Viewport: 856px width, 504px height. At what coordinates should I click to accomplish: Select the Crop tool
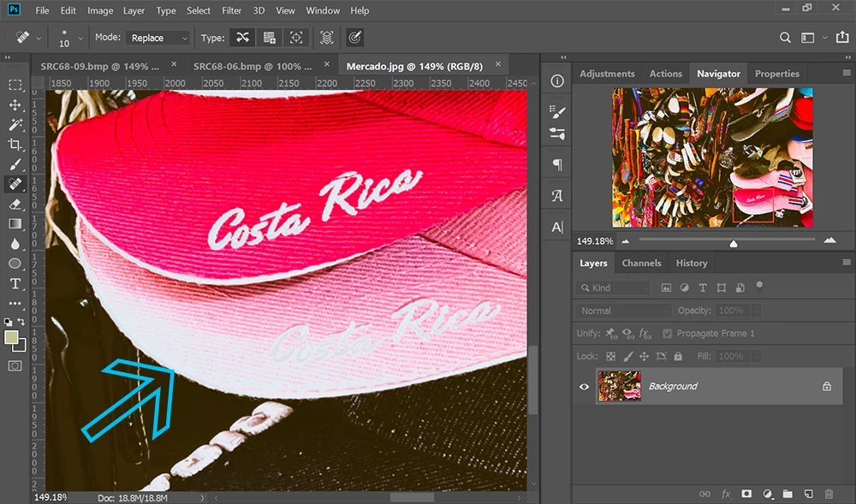pyautogui.click(x=15, y=145)
